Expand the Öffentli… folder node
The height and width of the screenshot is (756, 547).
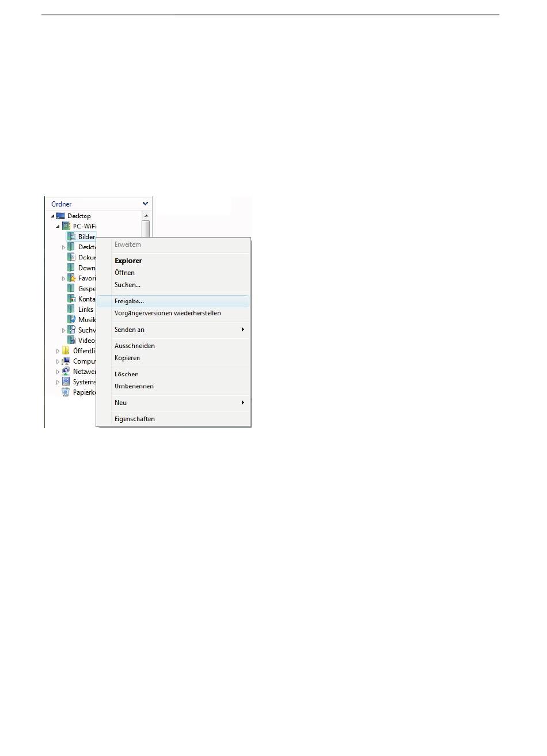click(x=58, y=351)
